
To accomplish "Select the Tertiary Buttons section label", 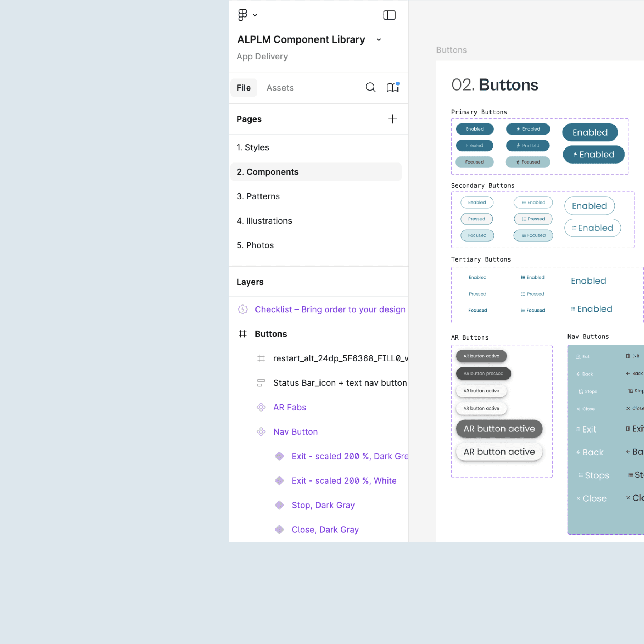I will click(x=481, y=259).
